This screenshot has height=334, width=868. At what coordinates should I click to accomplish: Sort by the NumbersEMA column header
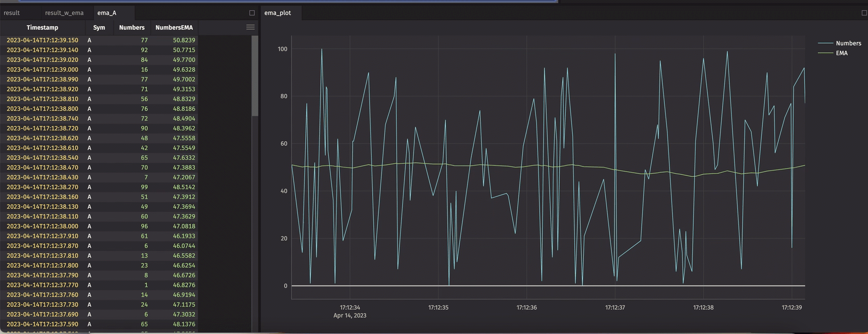tap(174, 27)
